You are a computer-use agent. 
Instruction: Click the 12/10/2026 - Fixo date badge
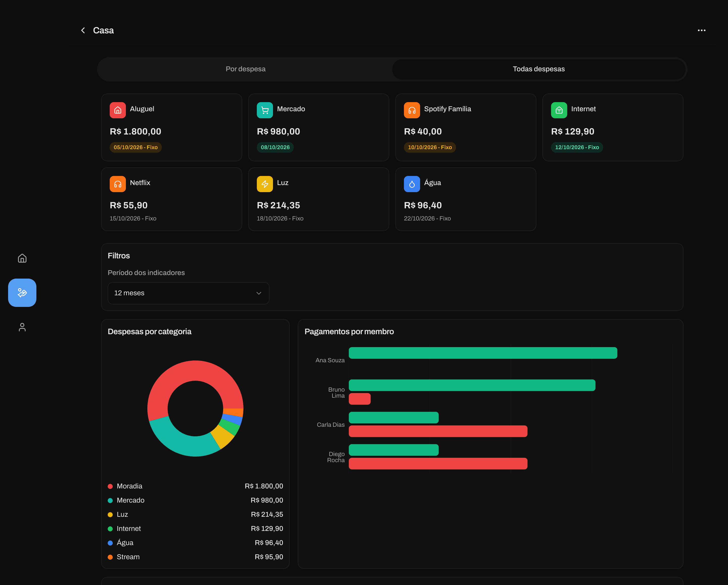[577, 147]
